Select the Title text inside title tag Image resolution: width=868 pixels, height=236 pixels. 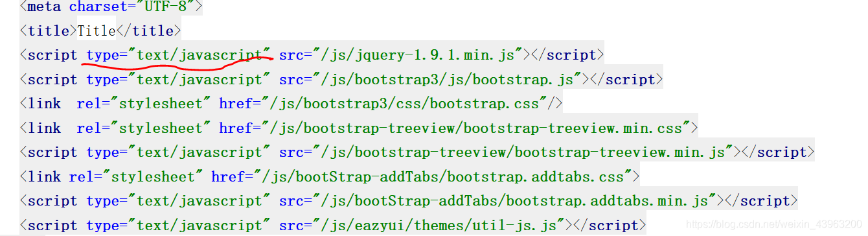pyautogui.click(x=97, y=31)
